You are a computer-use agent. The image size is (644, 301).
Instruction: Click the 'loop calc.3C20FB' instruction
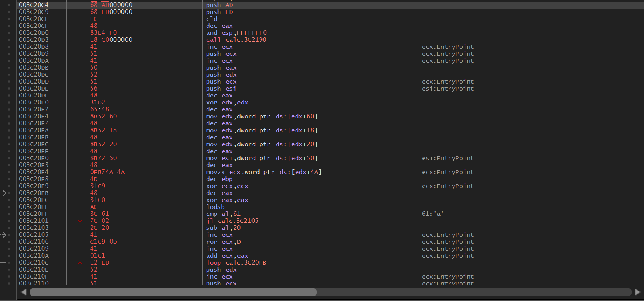(236, 263)
